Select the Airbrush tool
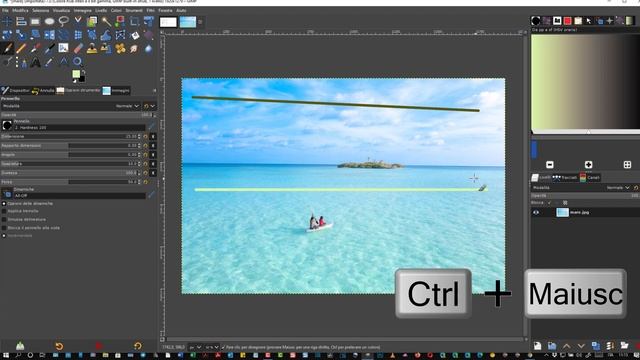 pos(35,49)
